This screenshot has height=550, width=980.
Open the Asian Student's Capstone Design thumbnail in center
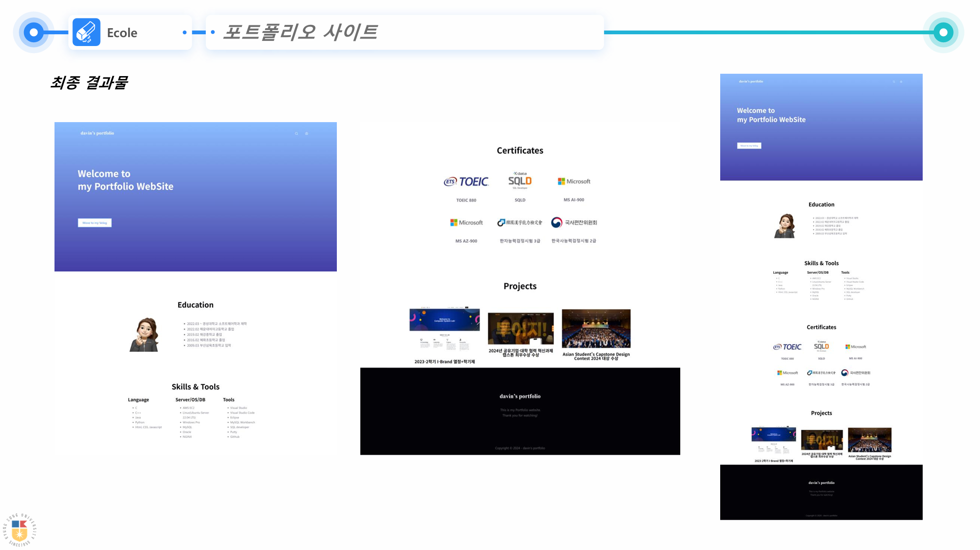pyautogui.click(x=596, y=328)
